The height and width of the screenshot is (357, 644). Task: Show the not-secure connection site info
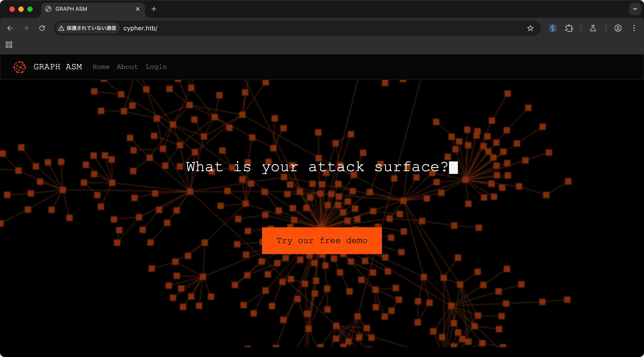pos(87,28)
